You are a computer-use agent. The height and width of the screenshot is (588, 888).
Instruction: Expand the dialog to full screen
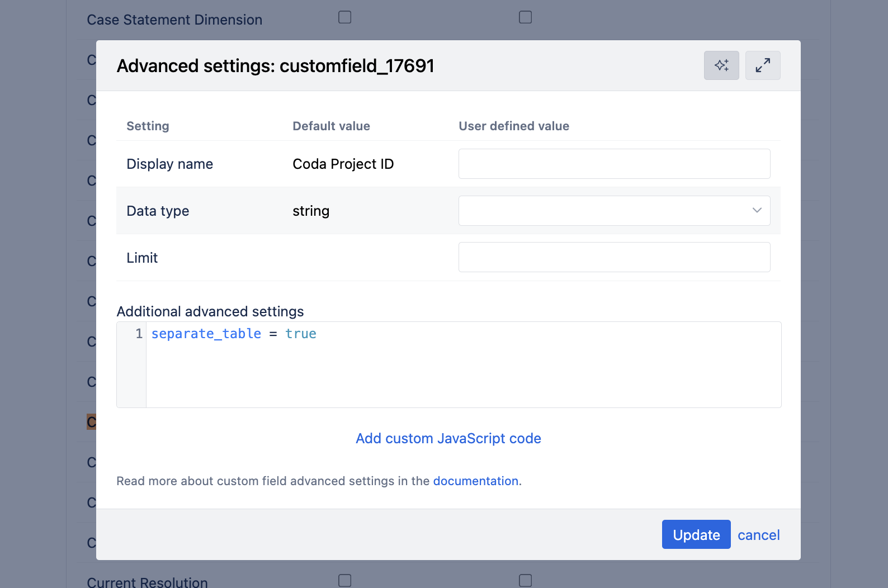pyautogui.click(x=763, y=65)
